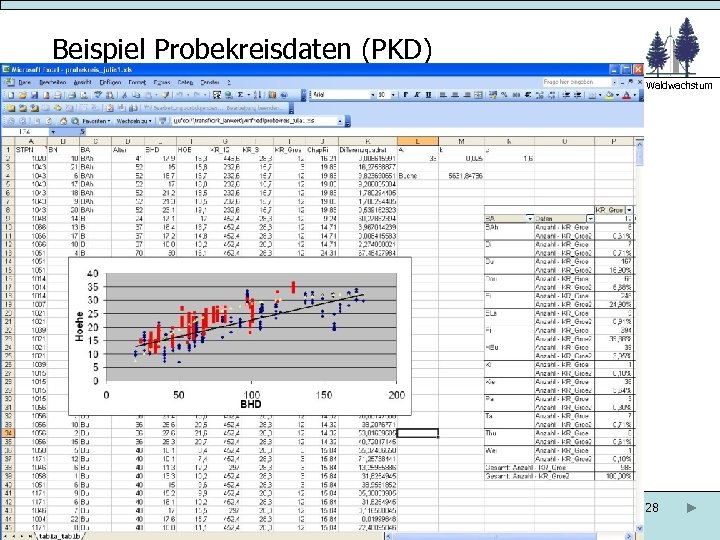Open the Bearbeiten menu
The height and width of the screenshot is (540, 720).
pyautogui.click(x=52, y=83)
